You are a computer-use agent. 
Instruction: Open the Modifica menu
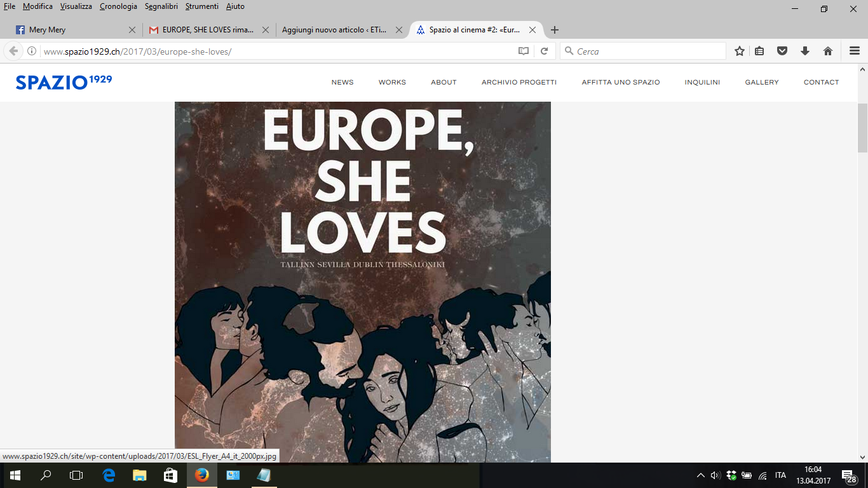tap(37, 6)
